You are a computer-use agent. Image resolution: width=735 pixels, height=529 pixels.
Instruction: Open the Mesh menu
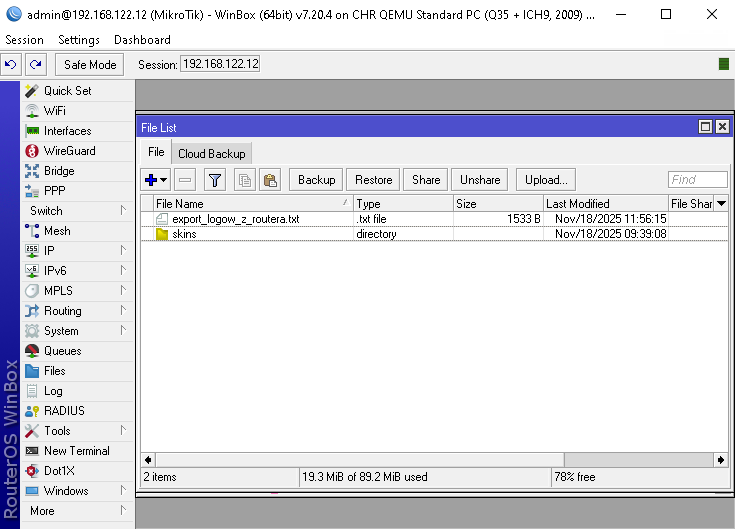(x=77, y=231)
